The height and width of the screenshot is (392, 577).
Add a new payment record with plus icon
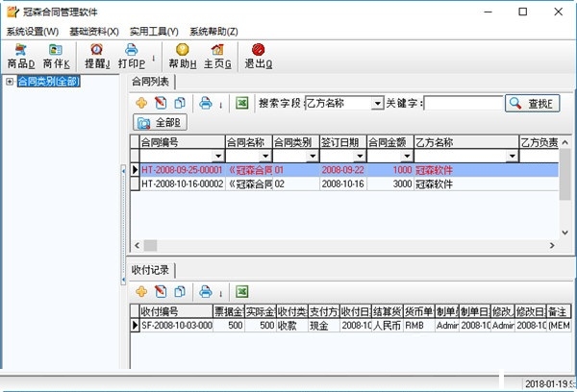(x=141, y=292)
